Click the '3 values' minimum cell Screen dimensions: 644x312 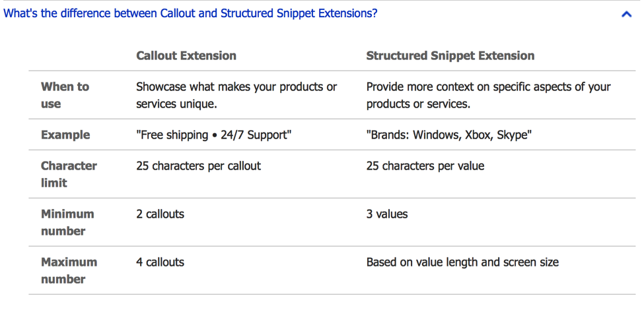[387, 214]
